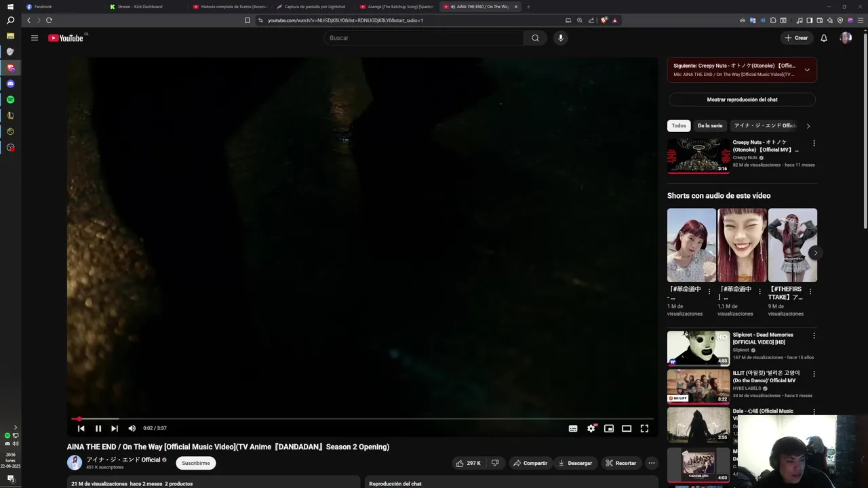The width and height of the screenshot is (868, 488).
Task: Dislike the video with thumbs down
Action: (495, 463)
